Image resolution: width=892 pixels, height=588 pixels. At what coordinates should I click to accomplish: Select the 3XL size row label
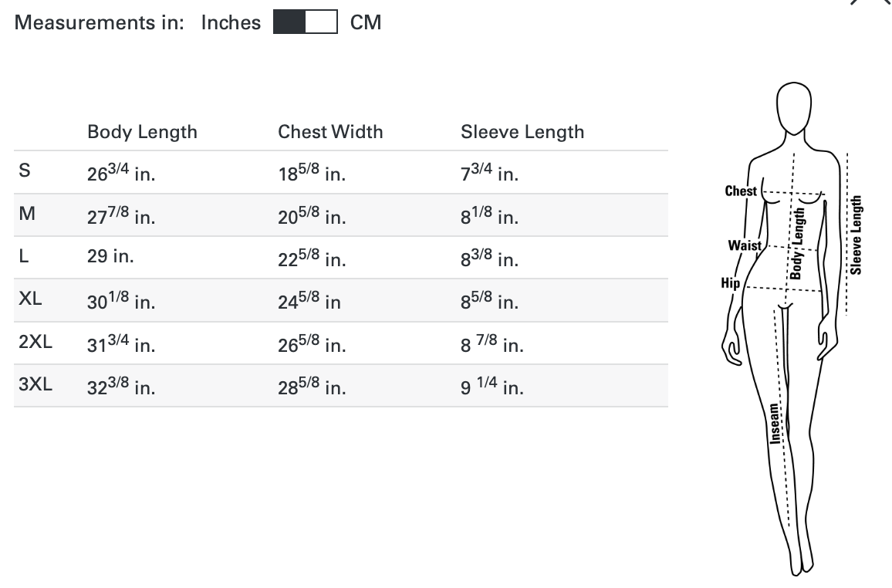pos(35,384)
